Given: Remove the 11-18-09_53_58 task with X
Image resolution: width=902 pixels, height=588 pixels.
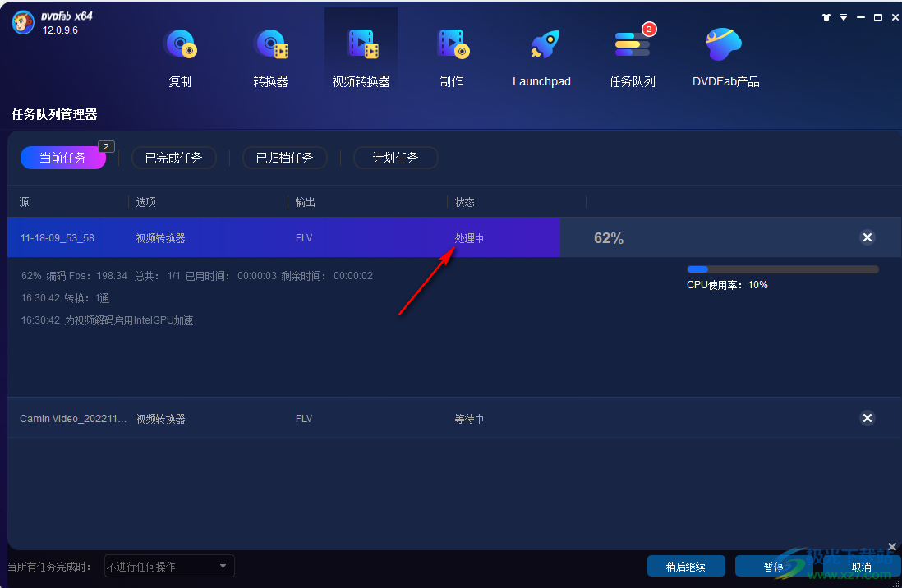Looking at the screenshot, I should pos(867,237).
